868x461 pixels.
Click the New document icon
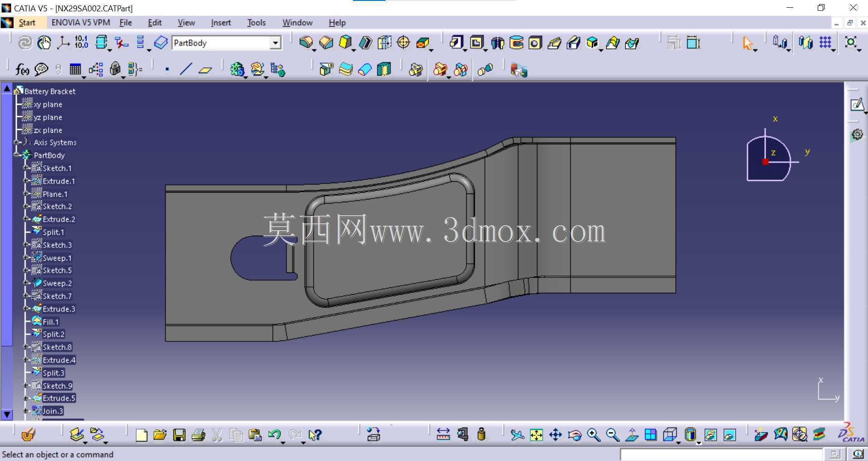point(141,435)
